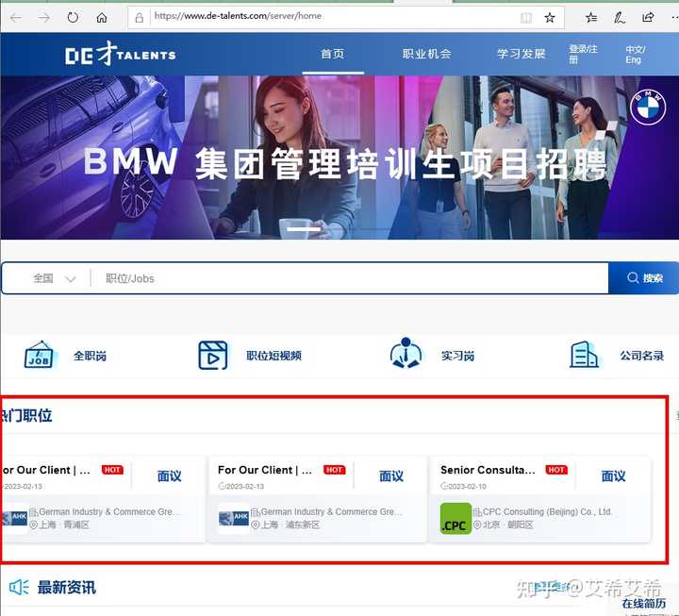The height and width of the screenshot is (616, 679).
Task: Click the 北京 · 朝阳区 location text
Action: (507, 524)
